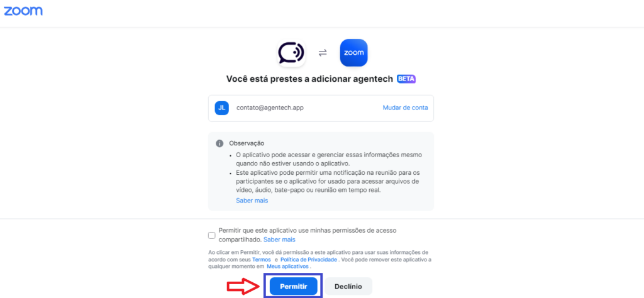Enable shared access permissions checkbox
The image size is (644, 298).
tap(211, 235)
